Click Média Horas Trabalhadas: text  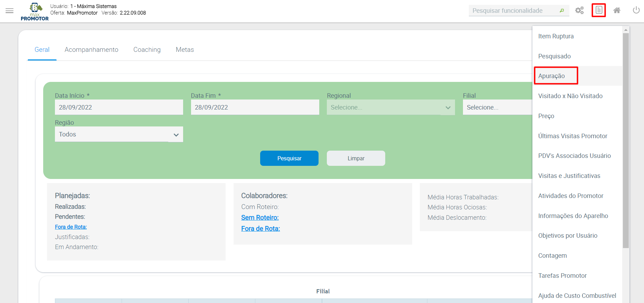[463, 197]
